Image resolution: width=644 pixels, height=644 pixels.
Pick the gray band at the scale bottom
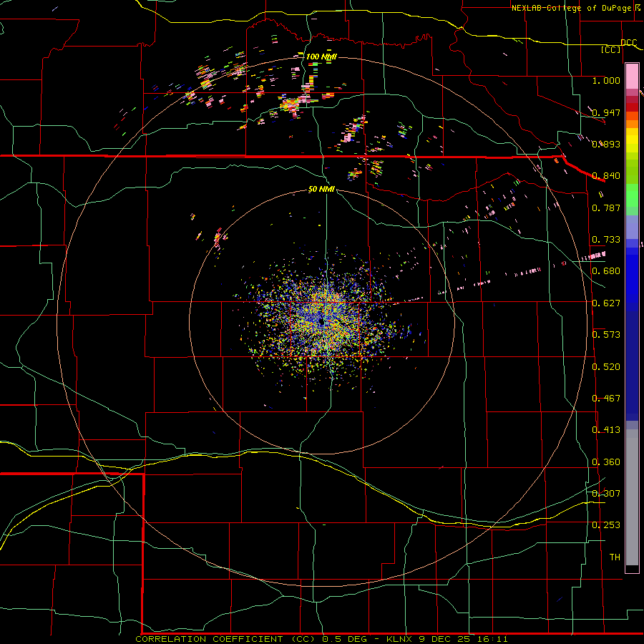(x=632, y=497)
